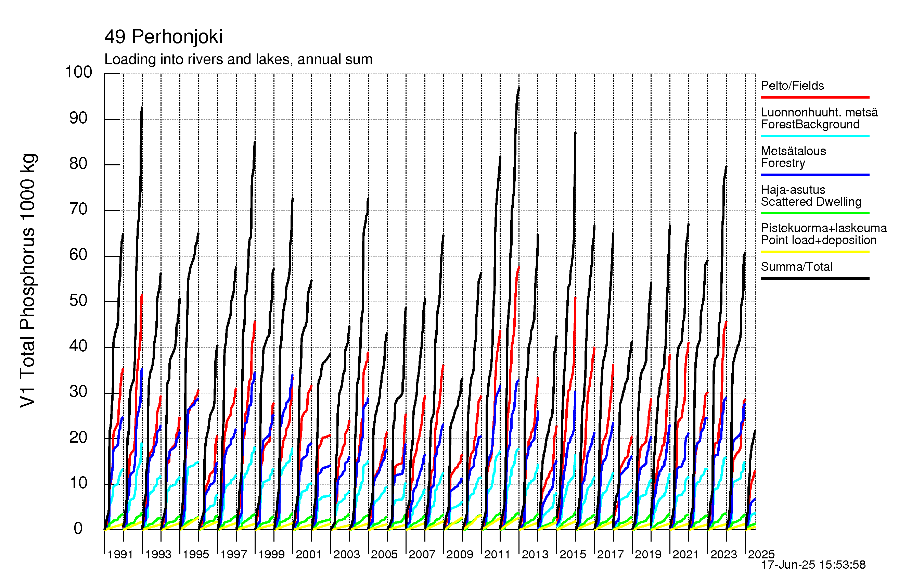Click the Summa/Total legend text
The image size is (924, 582).
pyautogui.click(x=796, y=267)
